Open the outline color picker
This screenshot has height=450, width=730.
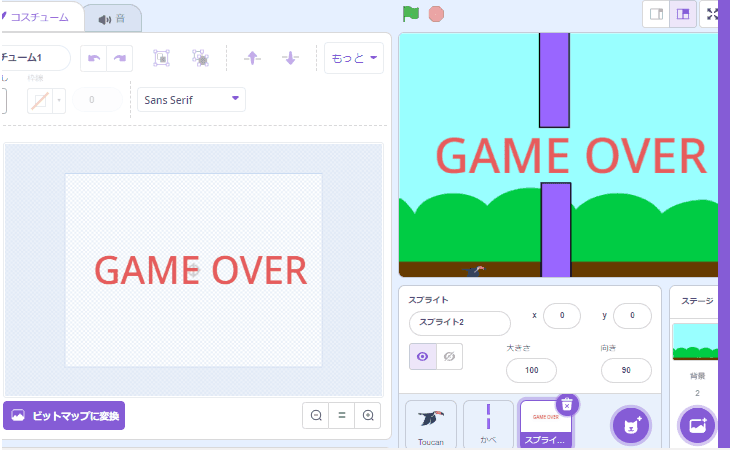pyautogui.click(x=46, y=101)
